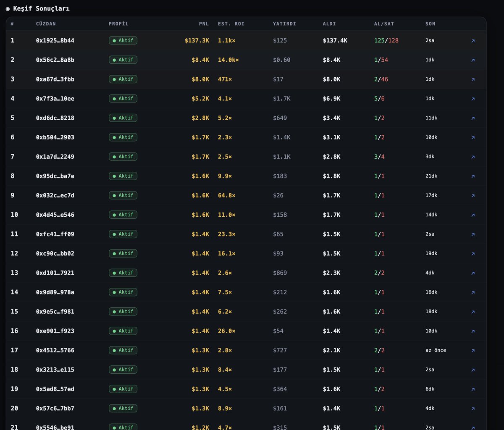The width and height of the screenshot is (504, 430).
Task: Open external link arrow for wallet 0x9e5c…f981
Action: [x=473, y=312]
